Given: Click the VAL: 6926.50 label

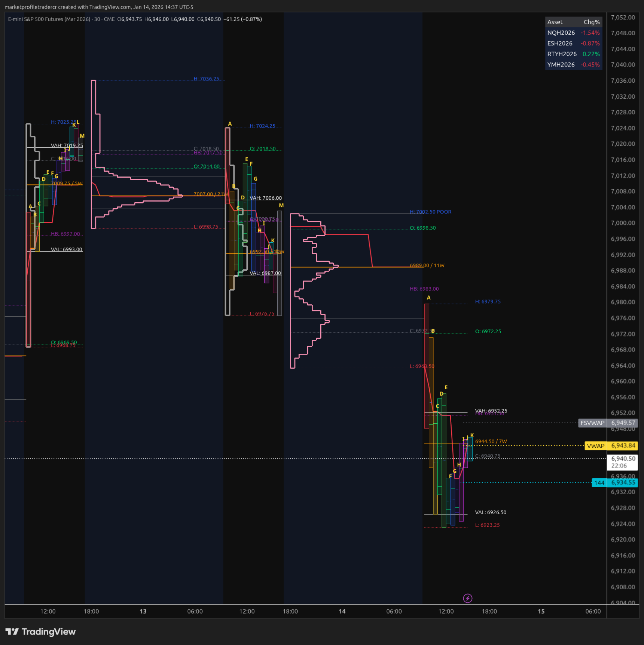Looking at the screenshot, I should point(491,512).
